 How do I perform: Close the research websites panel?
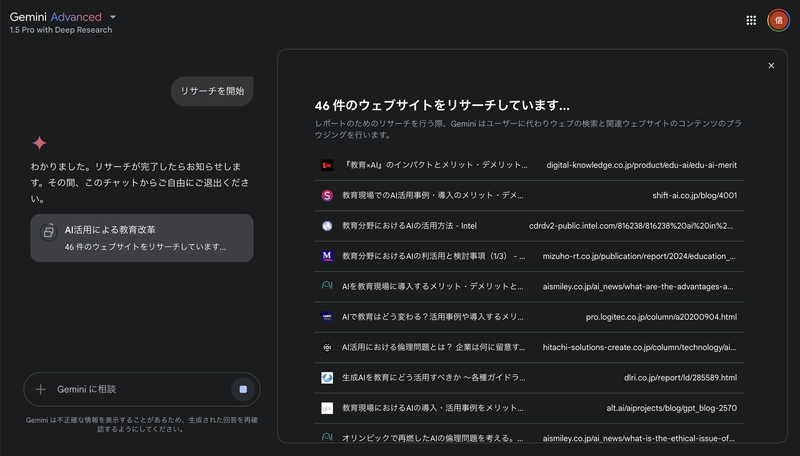coord(771,66)
